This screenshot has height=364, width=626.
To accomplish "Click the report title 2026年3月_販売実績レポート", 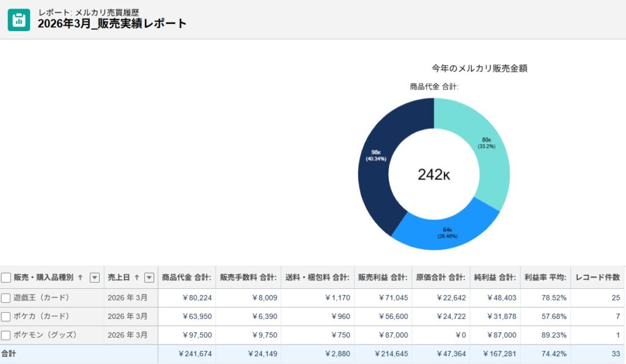I will coord(111,23).
